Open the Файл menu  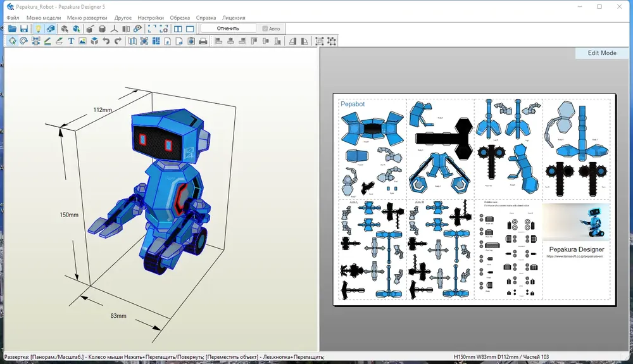click(13, 18)
